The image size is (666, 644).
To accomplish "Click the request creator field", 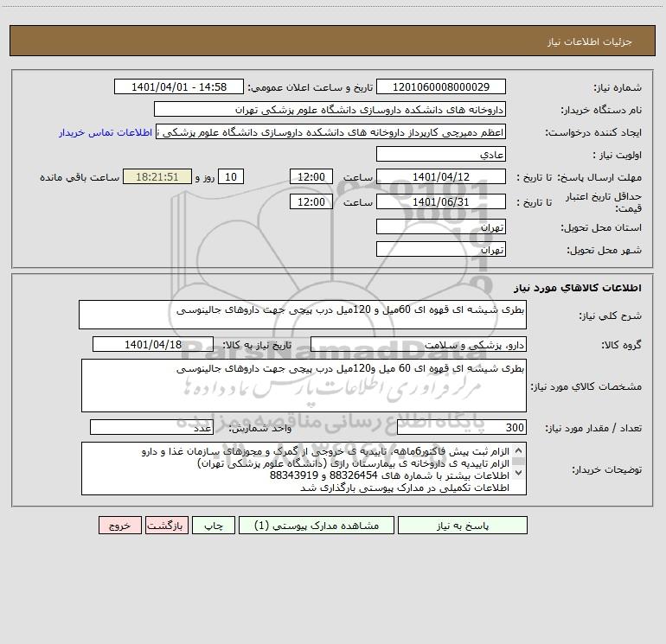I will pos(331,132).
